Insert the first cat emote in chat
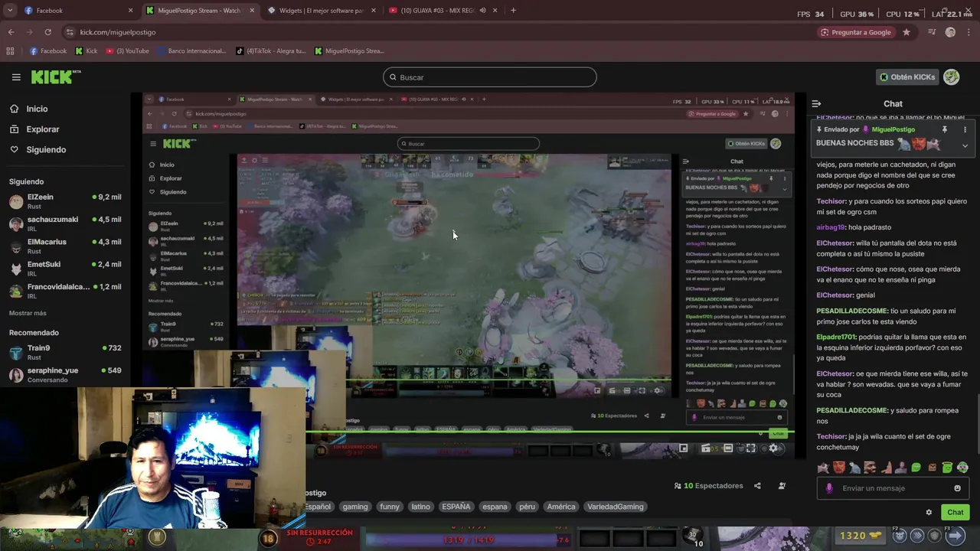The height and width of the screenshot is (551, 980). click(823, 467)
